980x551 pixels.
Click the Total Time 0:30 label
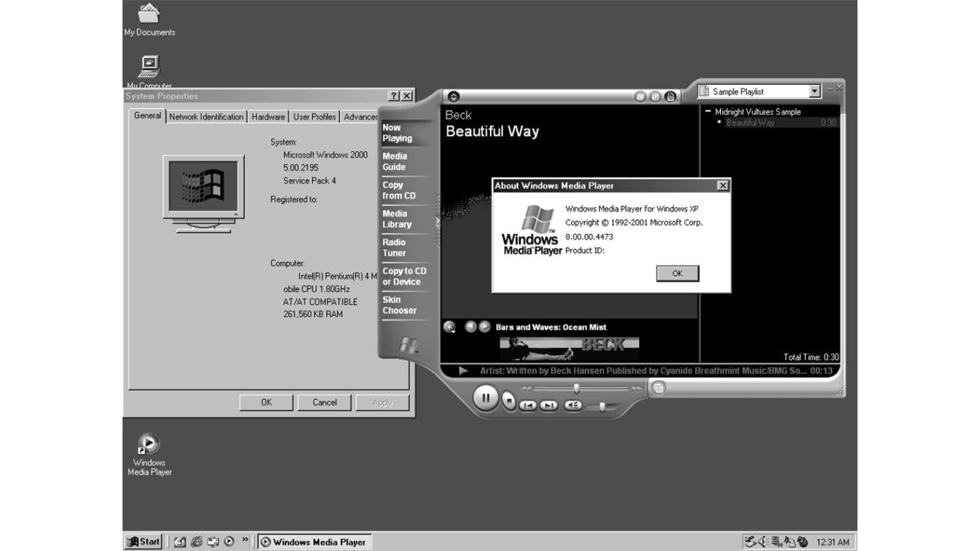(811, 357)
